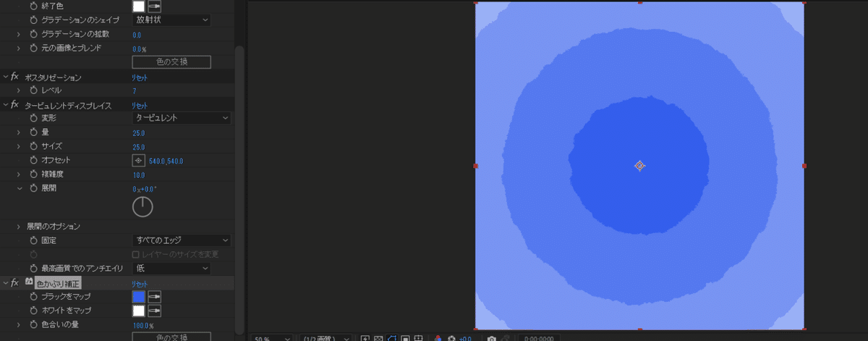Toggle ポスタリゼーション effect fx switch
Image resolution: width=868 pixels, height=341 pixels.
[14, 77]
